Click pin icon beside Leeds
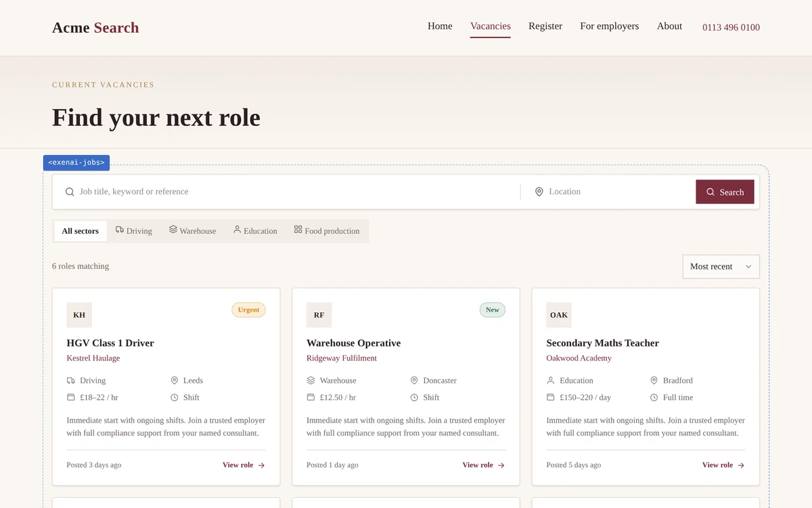Viewport: 812px width, 508px height. 175,381
